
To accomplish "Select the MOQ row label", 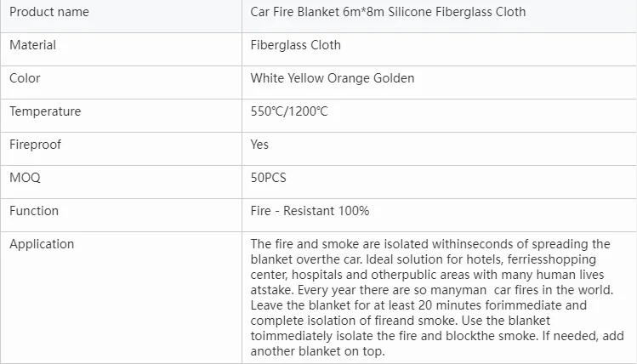I will pyautogui.click(x=25, y=178).
